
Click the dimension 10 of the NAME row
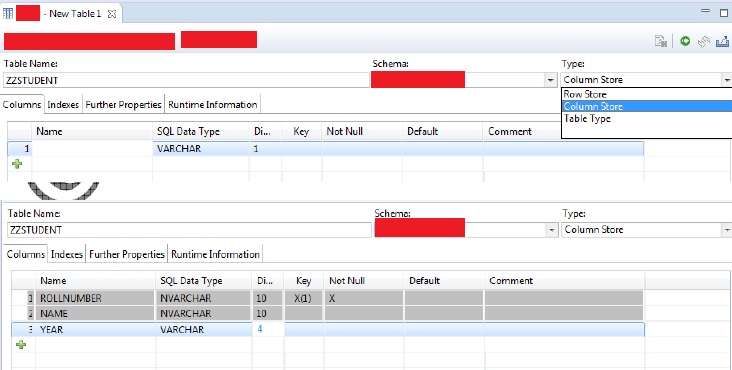pos(267,314)
